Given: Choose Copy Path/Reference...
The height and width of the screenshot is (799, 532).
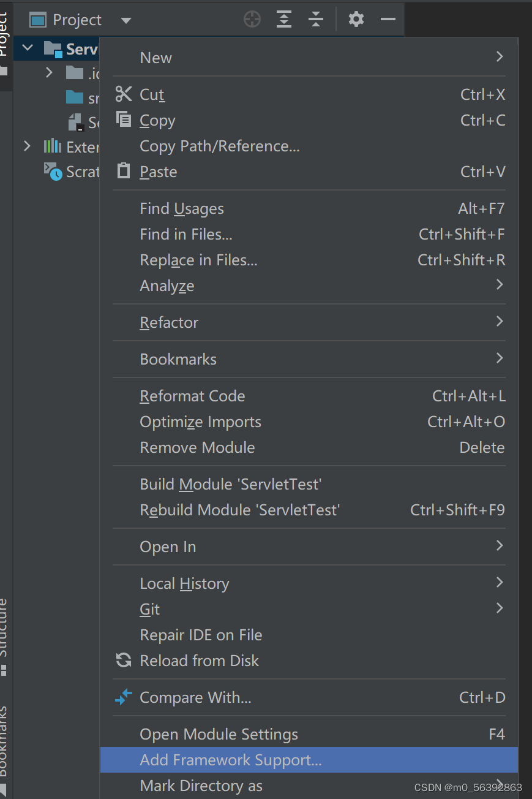Looking at the screenshot, I should [309, 146].
